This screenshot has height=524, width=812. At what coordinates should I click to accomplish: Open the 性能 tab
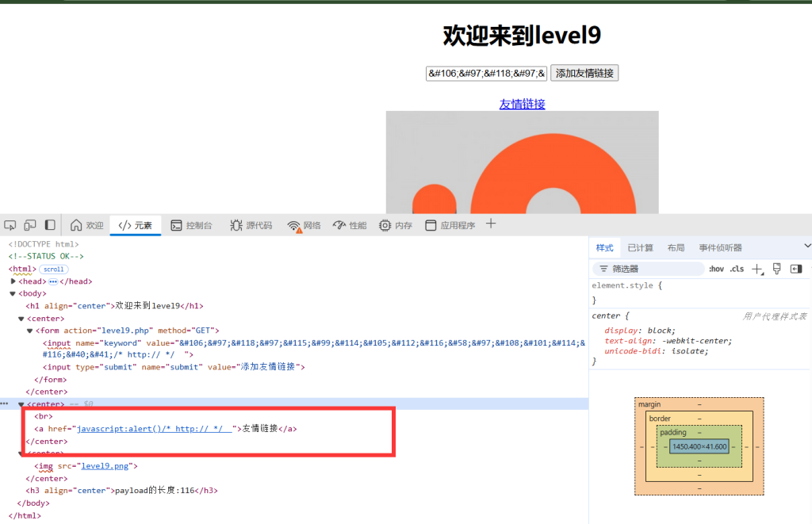click(350, 225)
